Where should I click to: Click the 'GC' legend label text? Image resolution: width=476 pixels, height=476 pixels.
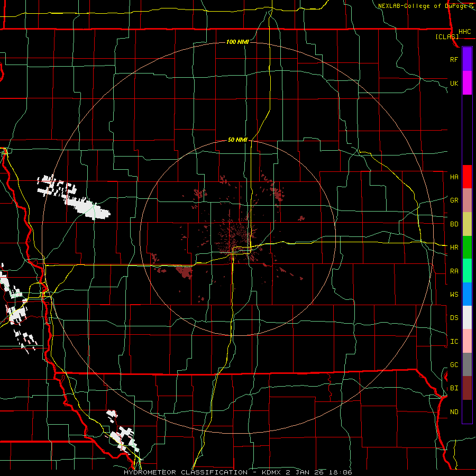click(x=454, y=364)
